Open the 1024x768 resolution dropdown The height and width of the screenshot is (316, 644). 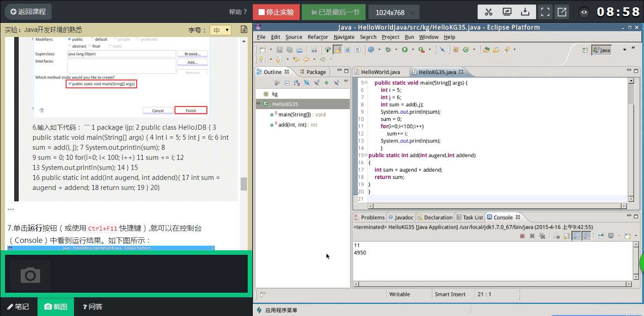tap(393, 12)
